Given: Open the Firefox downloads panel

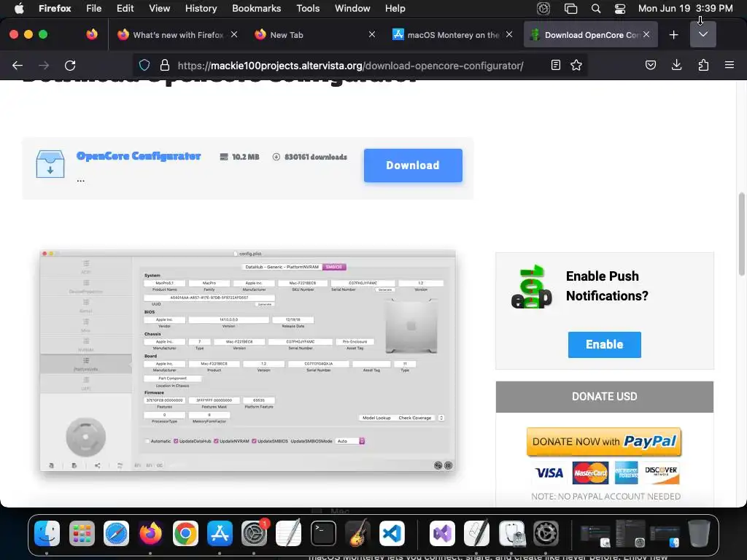Looking at the screenshot, I should click(x=676, y=65).
